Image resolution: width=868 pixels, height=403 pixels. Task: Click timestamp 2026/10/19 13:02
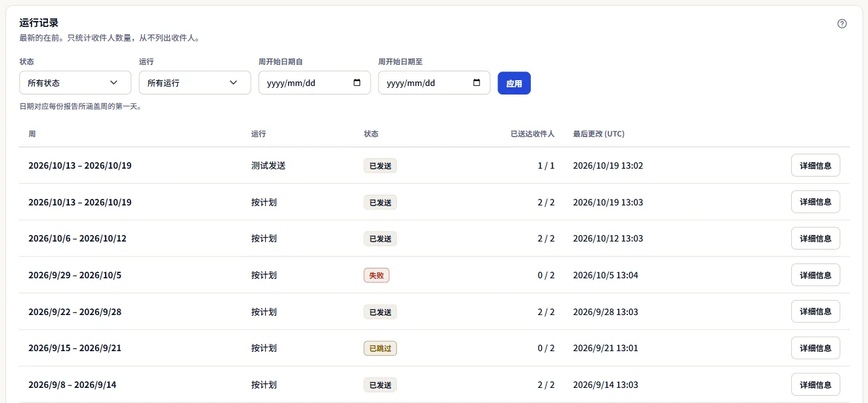608,165
